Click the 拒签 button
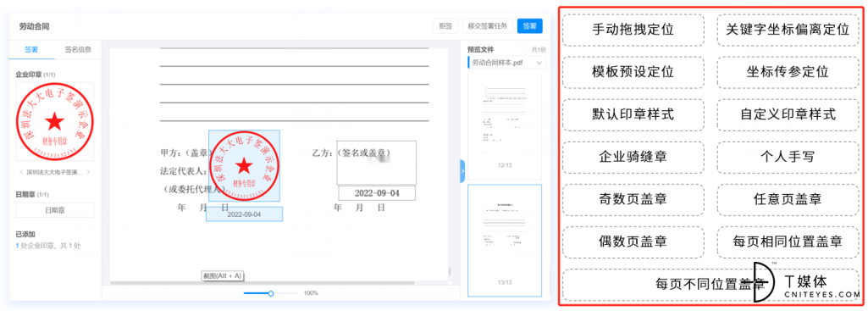The height and width of the screenshot is (311, 868). 445,26
